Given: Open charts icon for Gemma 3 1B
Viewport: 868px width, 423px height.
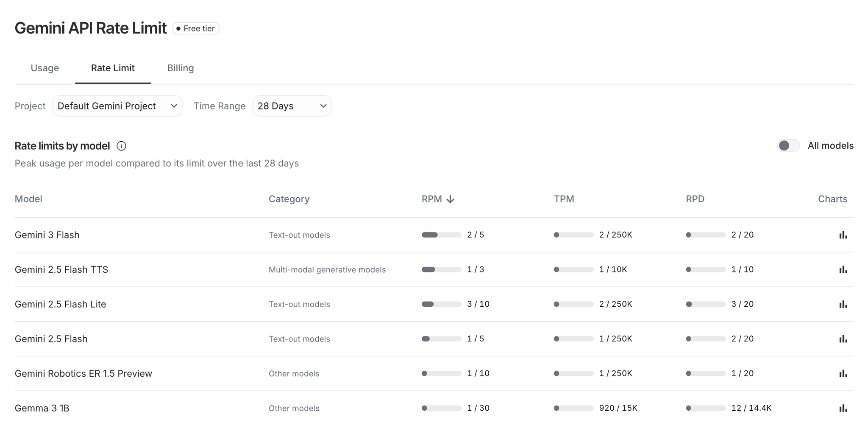Looking at the screenshot, I should click(x=843, y=408).
